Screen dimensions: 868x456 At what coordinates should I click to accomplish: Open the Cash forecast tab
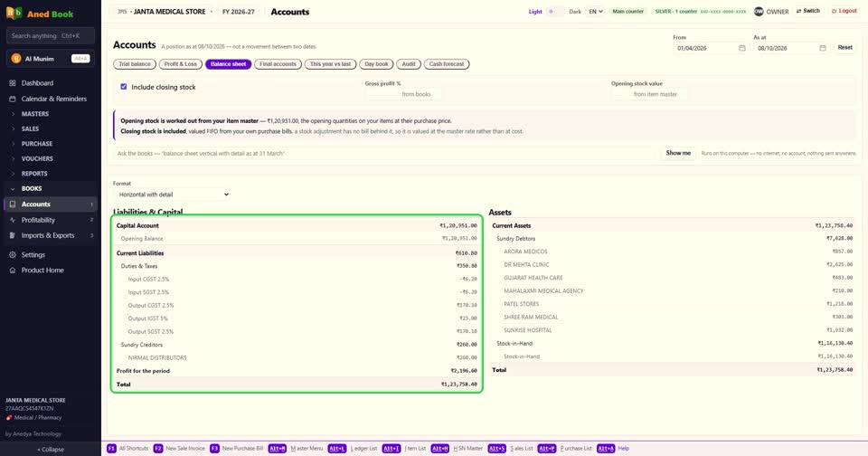tap(447, 64)
